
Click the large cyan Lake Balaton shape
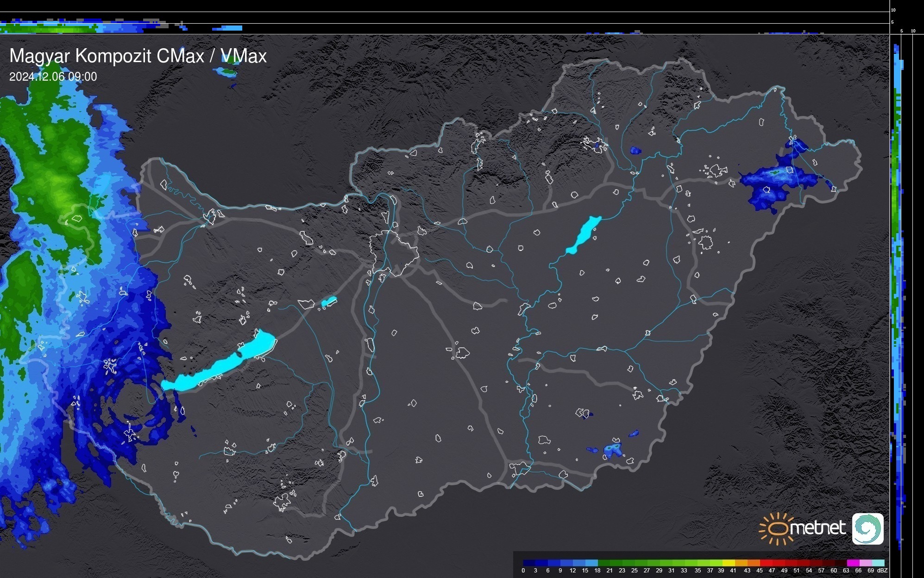point(222,366)
